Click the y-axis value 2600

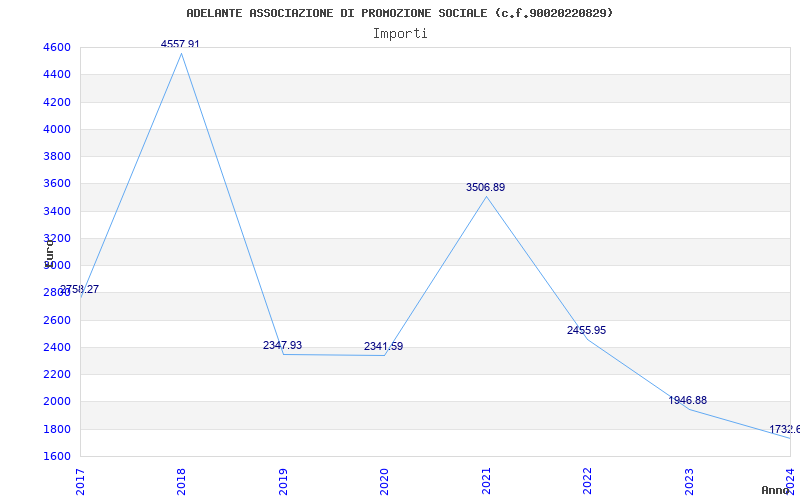57,320
